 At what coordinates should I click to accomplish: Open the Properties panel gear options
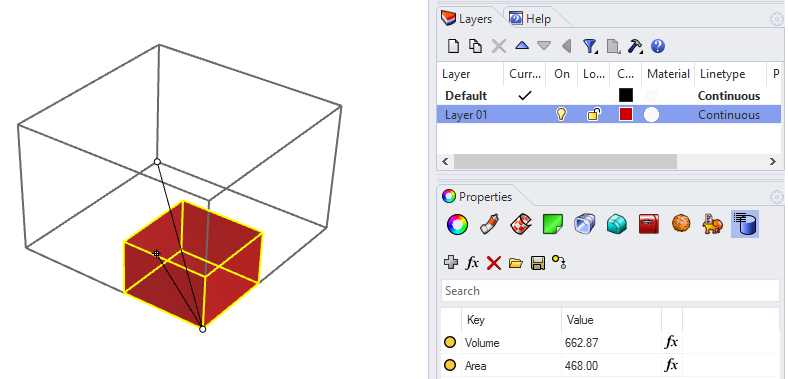(776, 197)
